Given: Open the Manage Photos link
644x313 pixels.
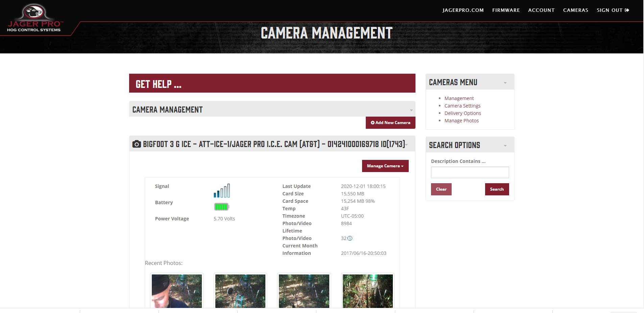Looking at the screenshot, I should [x=461, y=121].
